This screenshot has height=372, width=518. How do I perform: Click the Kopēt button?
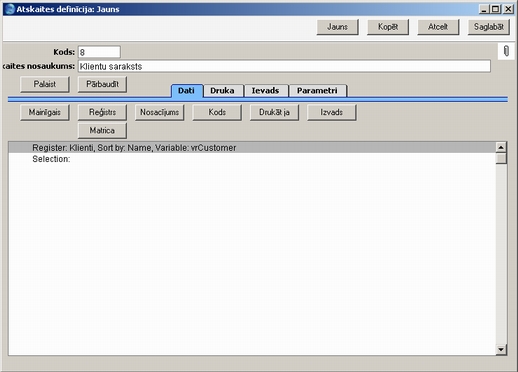coord(388,27)
